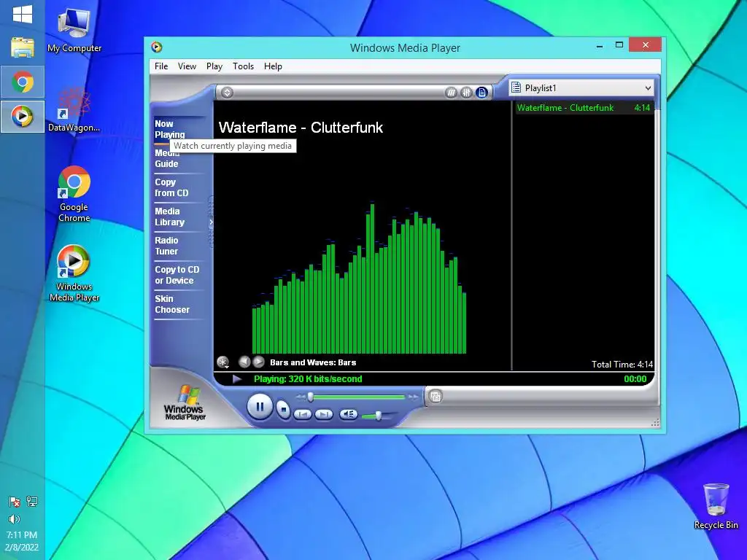Screen dimensions: 747x560
Task: Click the play status indicator icon
Action: tap(237, 379)
